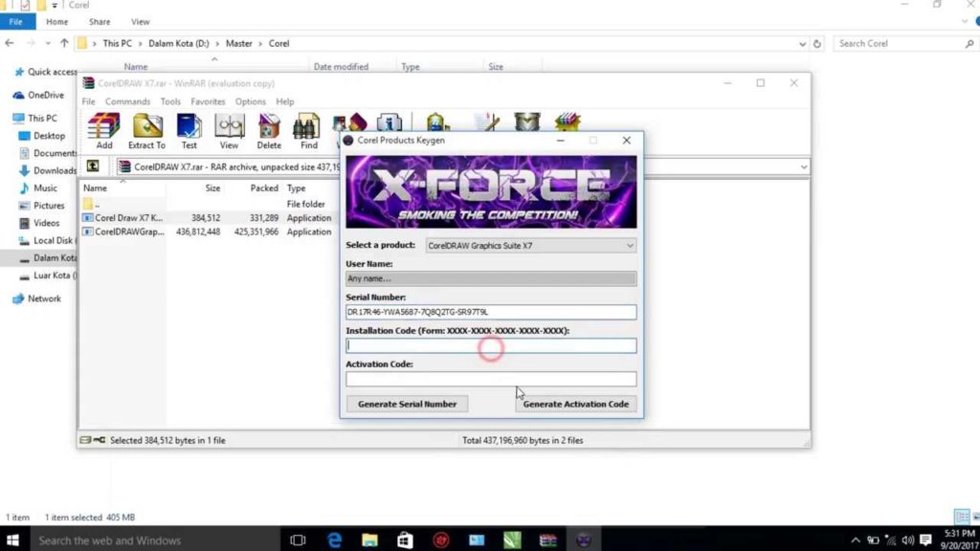Screen dimensions: 980x551
Task: Show hidden system tray icons
Action: tap(855, 540)
